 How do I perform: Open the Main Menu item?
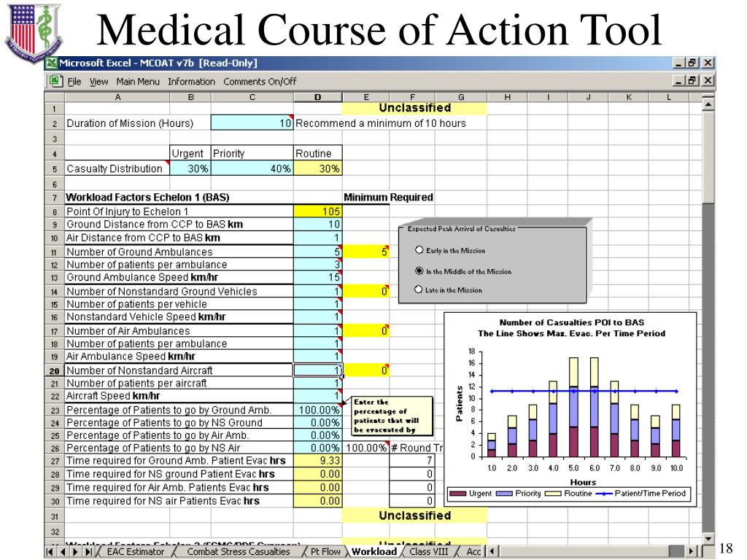point(138,82)
